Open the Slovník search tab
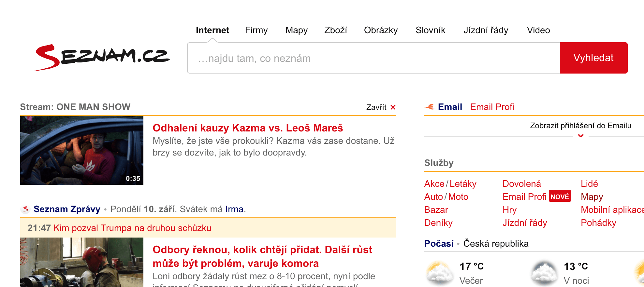Viewport: 644px width, 287px height. click(x=430, y=30)
